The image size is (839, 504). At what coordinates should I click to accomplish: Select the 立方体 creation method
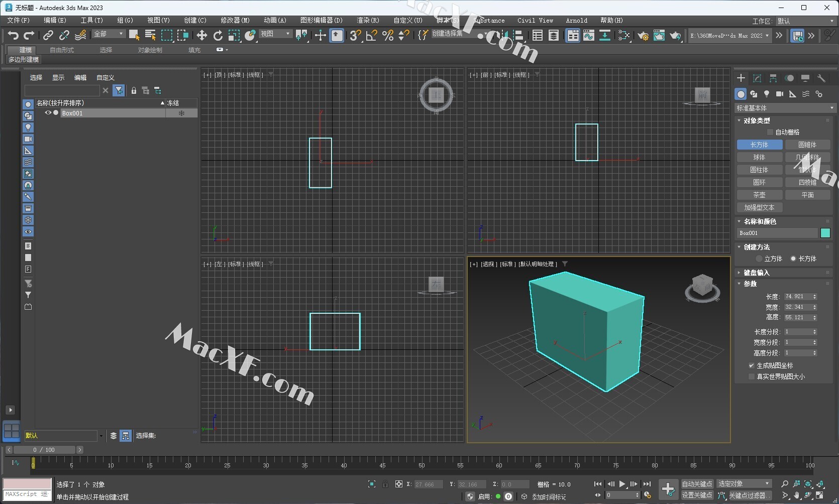759,259
